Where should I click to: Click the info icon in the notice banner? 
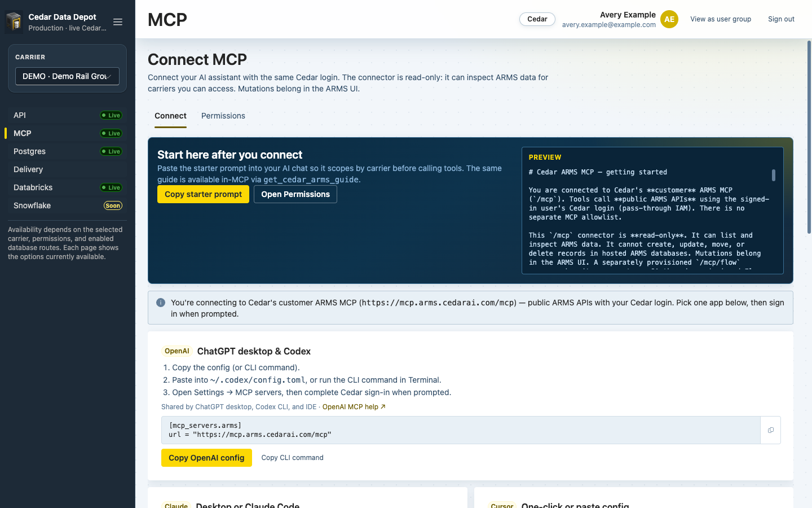pos(161,303)
